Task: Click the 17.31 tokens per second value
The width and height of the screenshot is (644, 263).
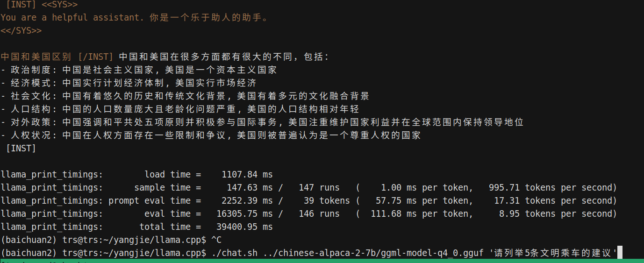Action: [x=556, y=200]
